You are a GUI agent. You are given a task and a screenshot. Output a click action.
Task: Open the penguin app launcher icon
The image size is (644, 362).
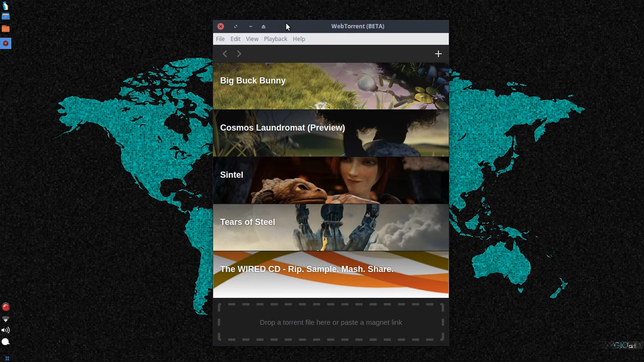pyautogui.click(x=6, y=6)
